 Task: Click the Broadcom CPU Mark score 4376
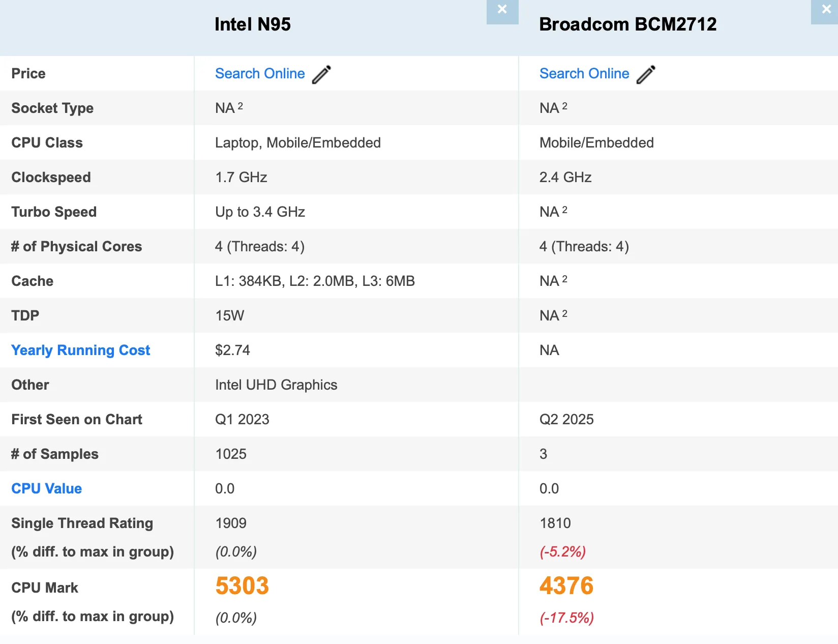566,586
